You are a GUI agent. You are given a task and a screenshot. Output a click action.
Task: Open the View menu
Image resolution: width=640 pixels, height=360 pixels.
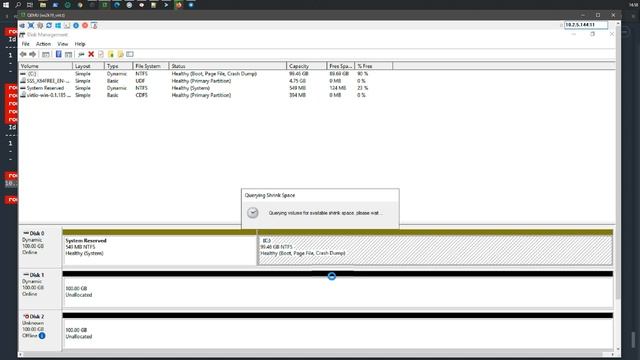pos(62,44)
